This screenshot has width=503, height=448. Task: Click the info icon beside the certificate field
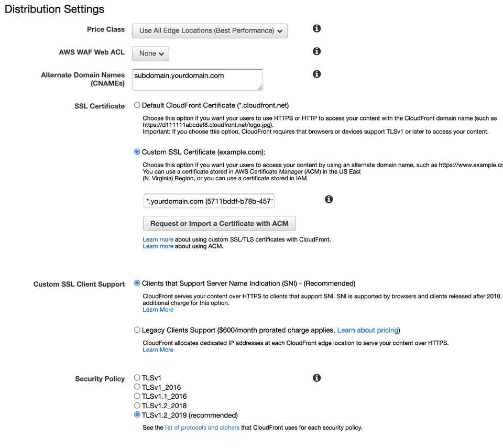tap(329, 200)
